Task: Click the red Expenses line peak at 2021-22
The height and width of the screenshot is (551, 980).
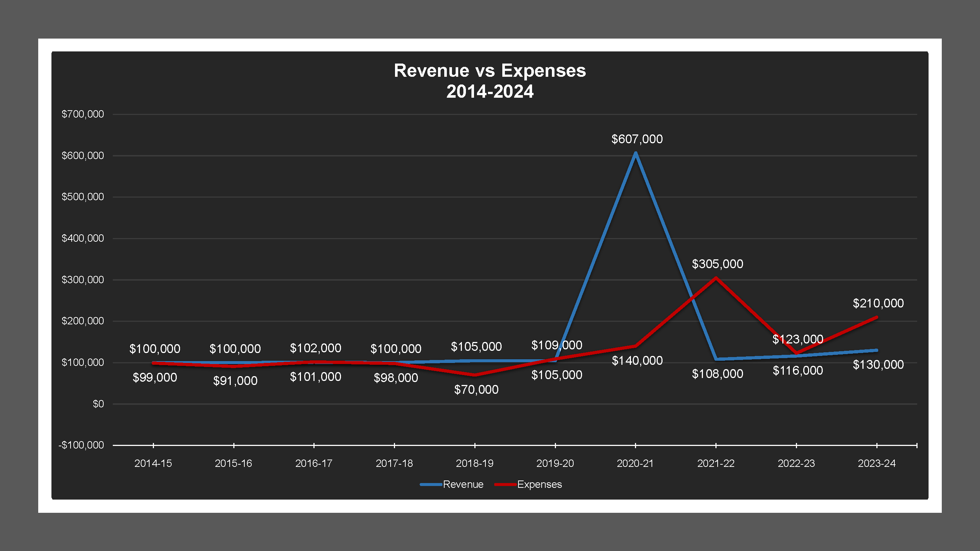Action: click(716, 278)
